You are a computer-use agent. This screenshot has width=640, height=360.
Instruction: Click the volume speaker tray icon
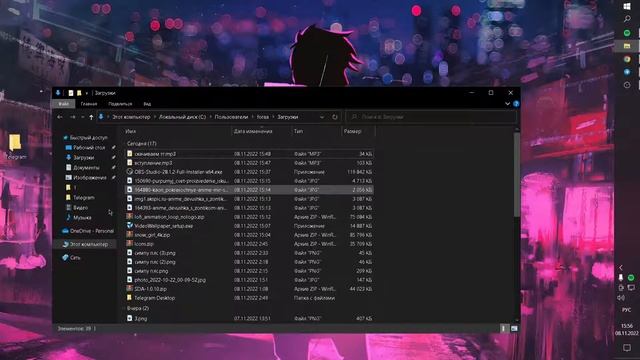pos(621,298)
